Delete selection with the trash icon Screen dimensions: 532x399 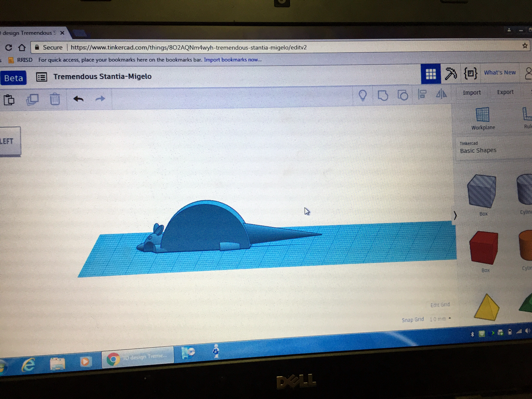pos(55,99)
